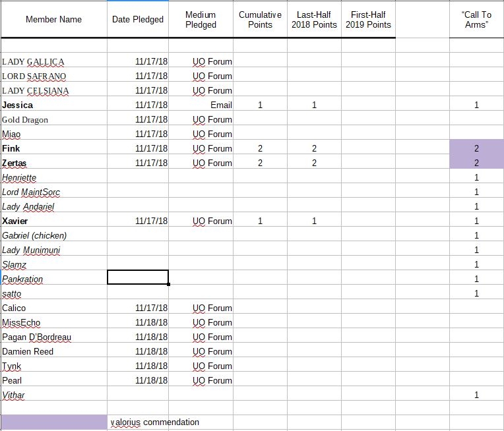Click the purple legend cell at bottom
This screenshot has height=431, width=504.
pos(53,422)
